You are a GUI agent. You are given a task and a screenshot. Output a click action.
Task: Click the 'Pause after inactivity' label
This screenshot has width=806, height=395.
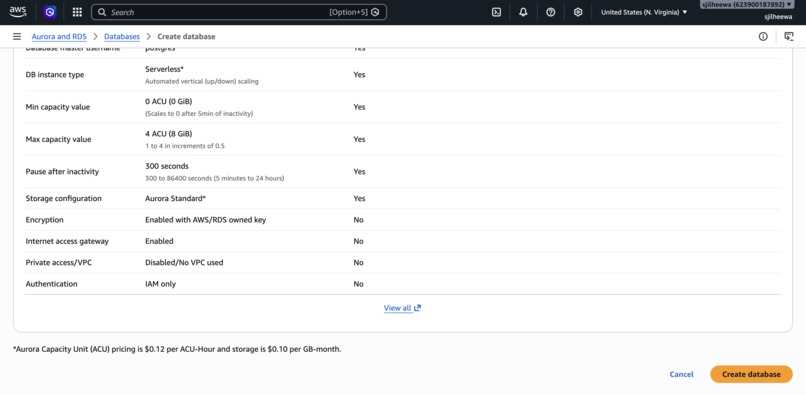click(62, 172)
